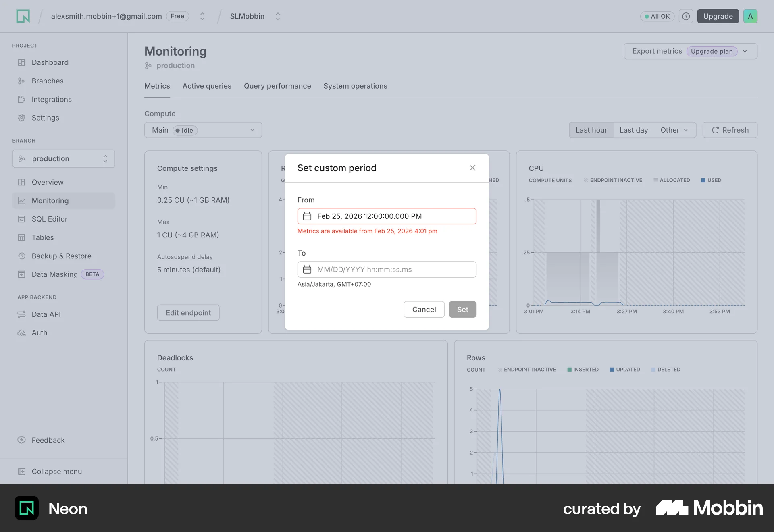Click the account email alexsmith.mobbin+1@gmail.com

pos(106,16)
